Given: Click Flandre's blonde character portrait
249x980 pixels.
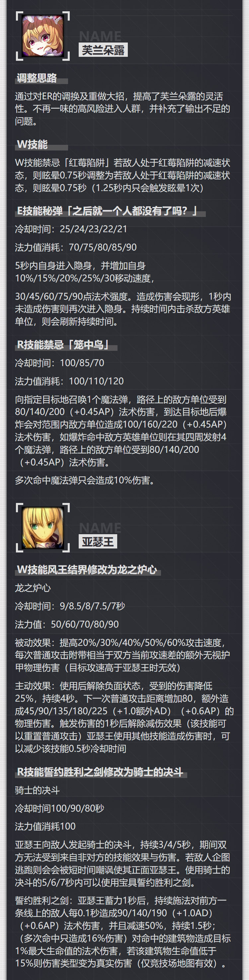Looking at the screenshot, I should click(43, 36).
